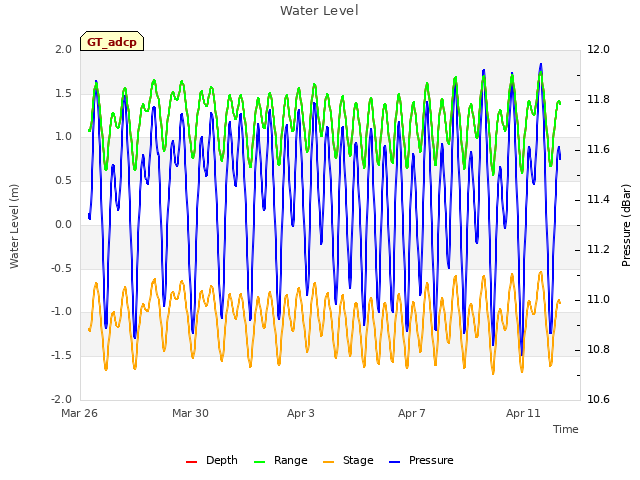Select the Apr 3 date tick label
640x480 pixels.
(x=301, y=413)
